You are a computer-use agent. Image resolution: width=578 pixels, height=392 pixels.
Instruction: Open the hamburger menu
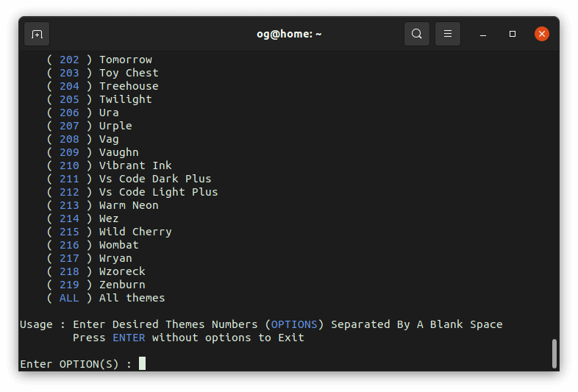(x=448, y=34)
